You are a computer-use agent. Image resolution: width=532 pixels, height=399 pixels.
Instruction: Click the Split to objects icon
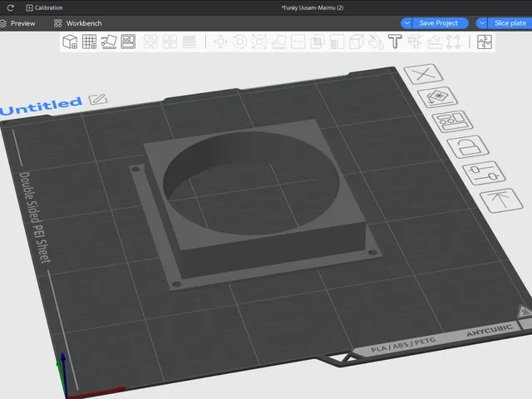coord(150,42)
